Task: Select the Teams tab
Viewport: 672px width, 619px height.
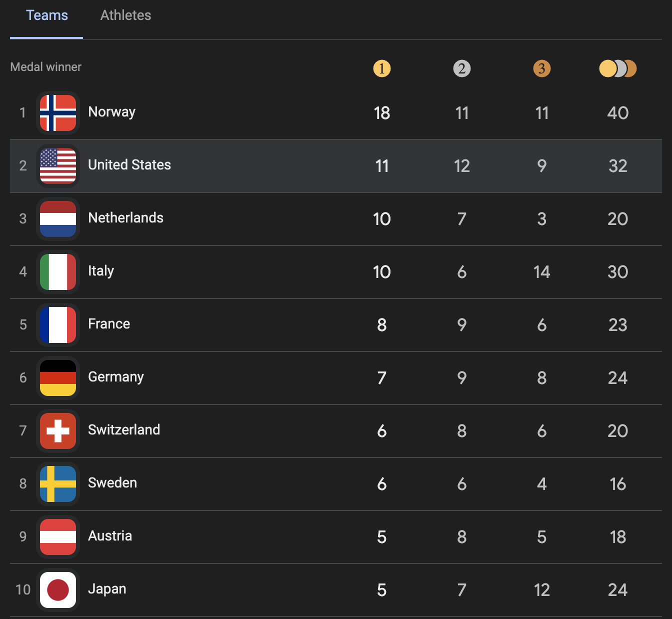Action: point(47,15)
